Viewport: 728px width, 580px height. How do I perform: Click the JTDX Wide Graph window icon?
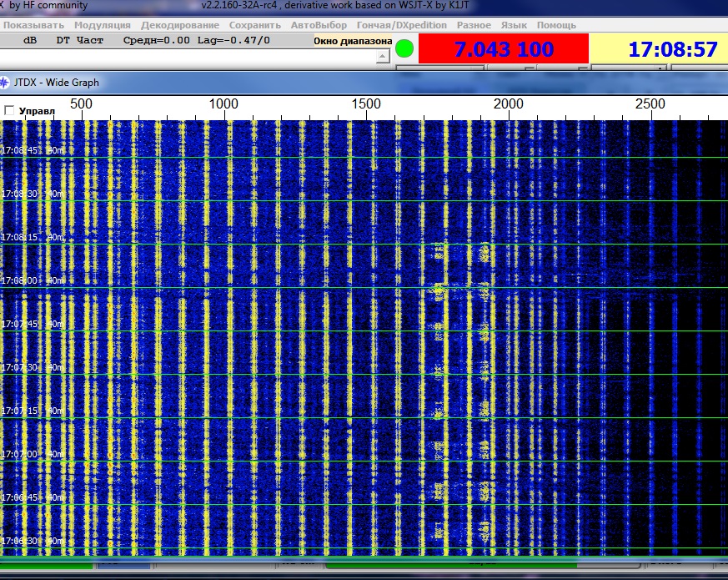5,83
